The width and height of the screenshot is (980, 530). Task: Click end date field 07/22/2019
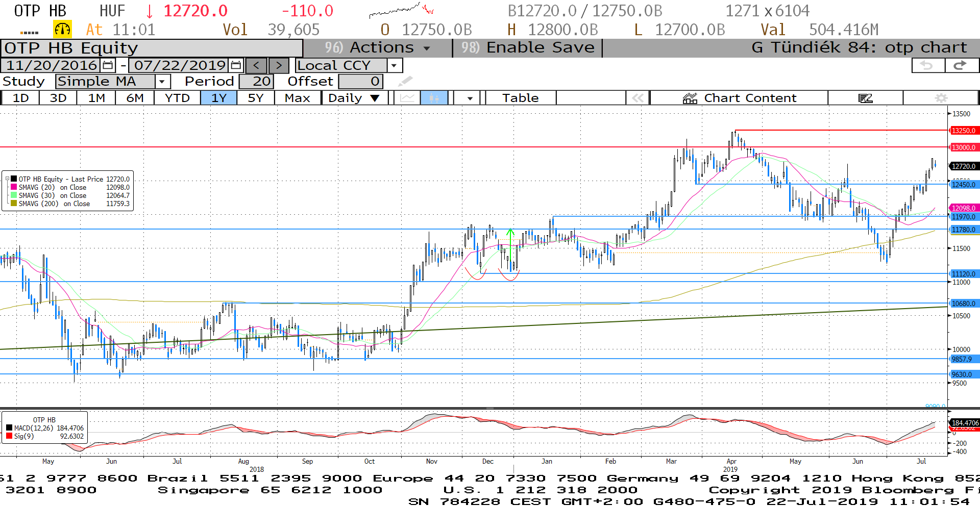180,65
